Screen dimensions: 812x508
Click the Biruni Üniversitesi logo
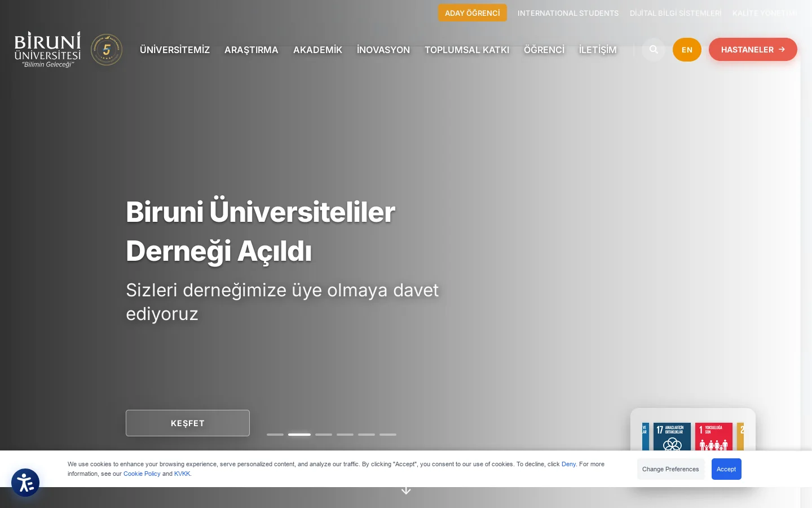tap(48, 50)
